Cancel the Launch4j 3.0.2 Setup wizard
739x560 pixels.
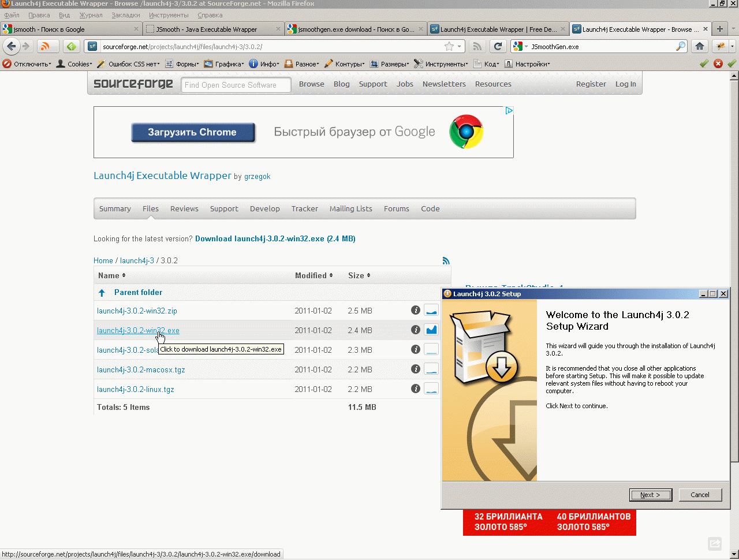(700, 495)
